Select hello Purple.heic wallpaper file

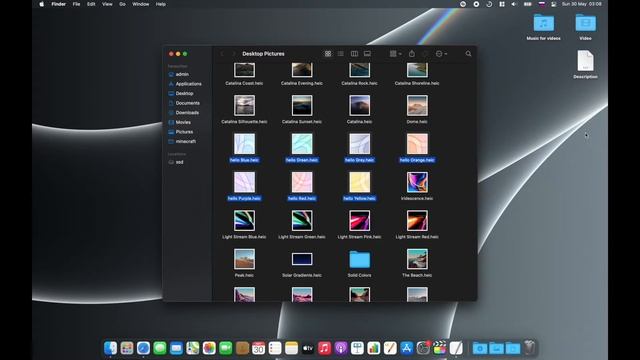pos(244,182)
